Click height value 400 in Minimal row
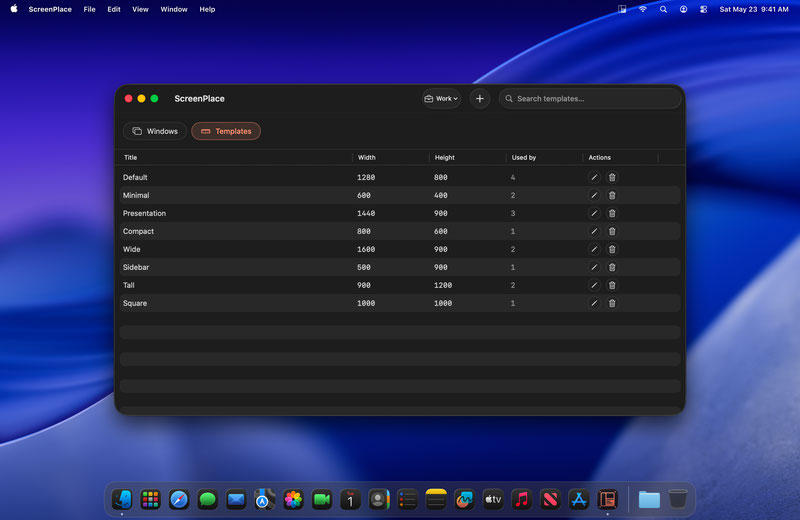 pyautogui.click(x=441, y=195)
